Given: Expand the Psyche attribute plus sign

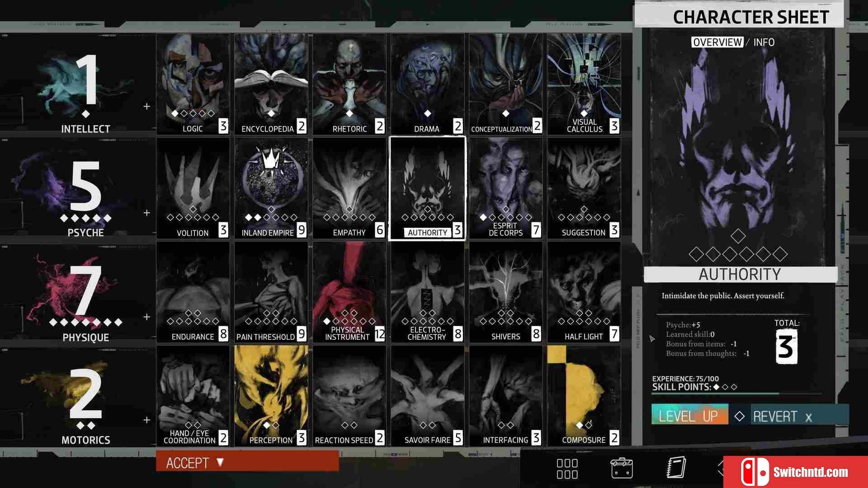Looking at the screenshot, I should coord(147,212).
